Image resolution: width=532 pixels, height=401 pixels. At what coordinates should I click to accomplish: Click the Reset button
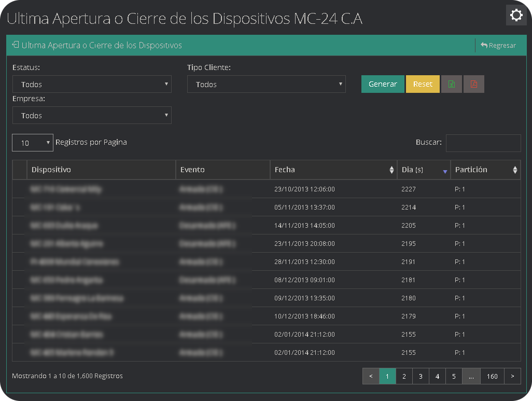421,84
